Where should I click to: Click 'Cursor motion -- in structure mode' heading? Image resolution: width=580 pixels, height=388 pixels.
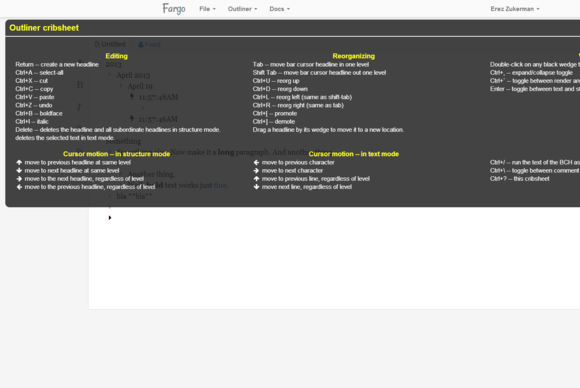(x=116, y=154)
